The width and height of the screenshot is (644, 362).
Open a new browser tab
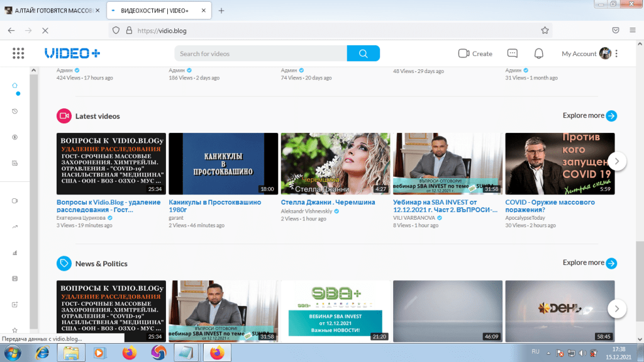tap(221, 11)
